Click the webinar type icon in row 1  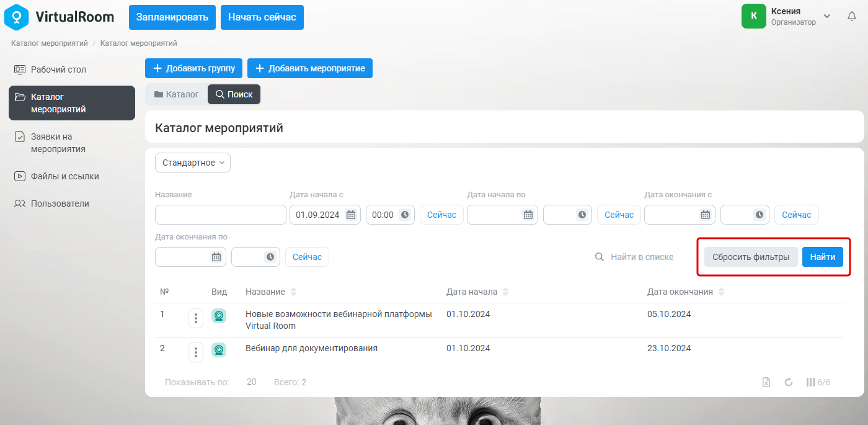(219, 316)
